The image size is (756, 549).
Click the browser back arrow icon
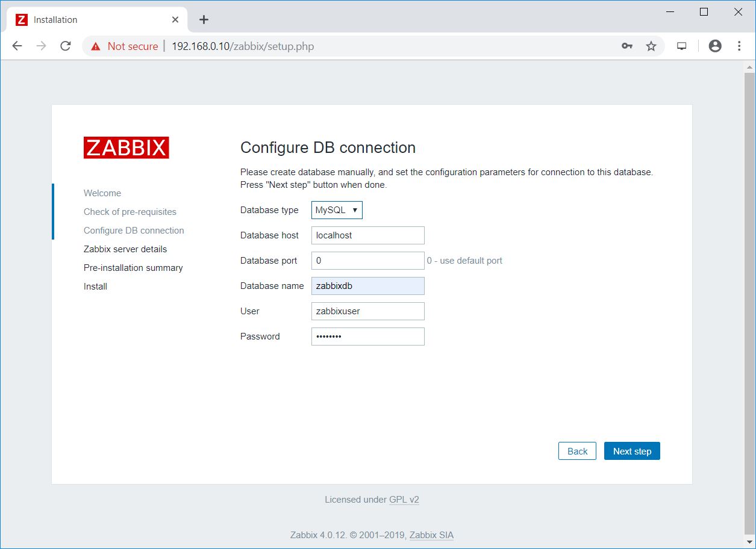tap(17, 46)
